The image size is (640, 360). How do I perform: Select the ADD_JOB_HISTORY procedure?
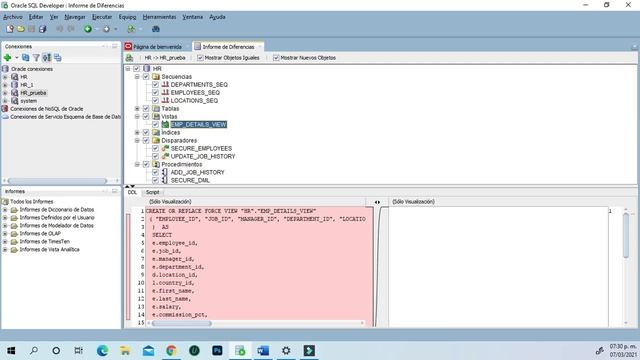tap(197, 172)
